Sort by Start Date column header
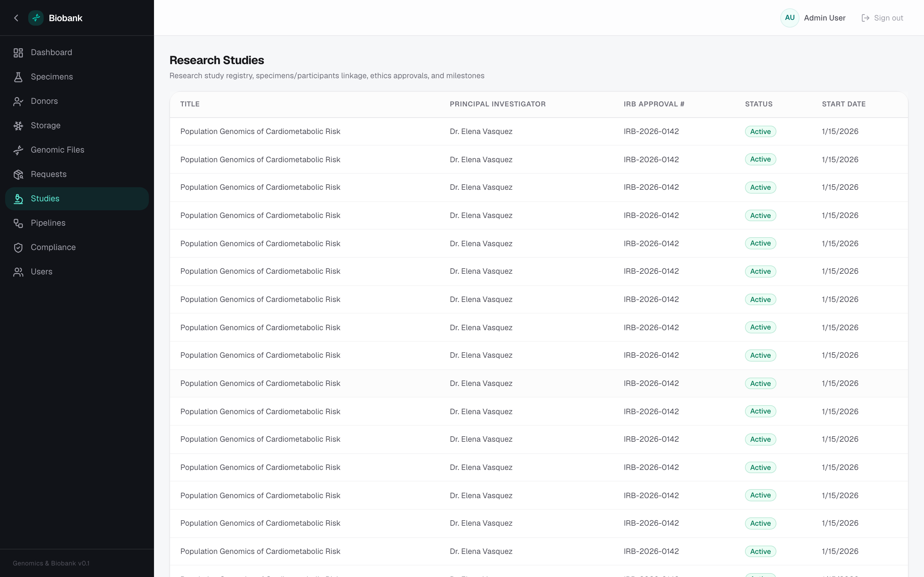This screenshot has width=924, height=577. tap(843, 104)
